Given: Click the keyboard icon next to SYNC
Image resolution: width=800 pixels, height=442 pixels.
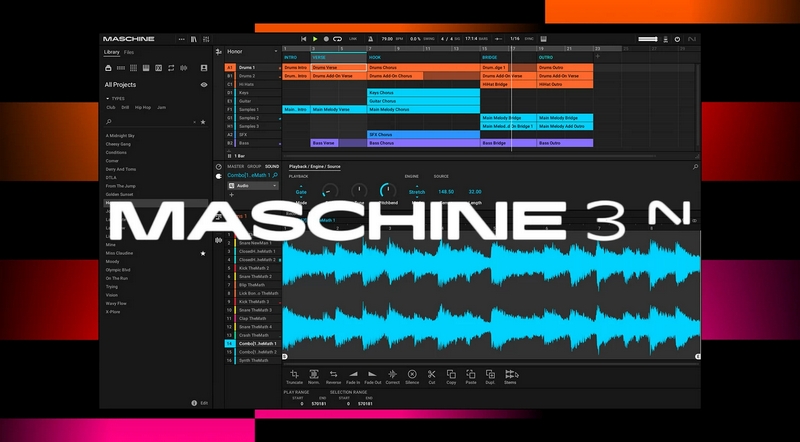Looking at the screenshot, I should point(543,39).
